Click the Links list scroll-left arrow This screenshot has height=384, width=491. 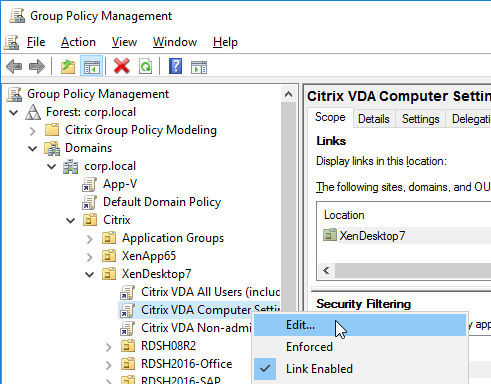point(326,270)
